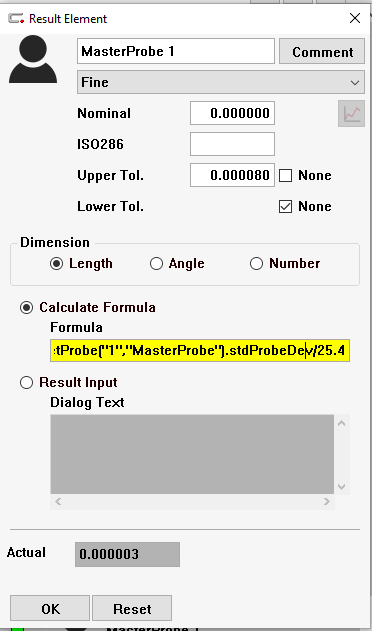Enable the Calculate Formula option
Screen dimensions: 372x631
point(27,308)
